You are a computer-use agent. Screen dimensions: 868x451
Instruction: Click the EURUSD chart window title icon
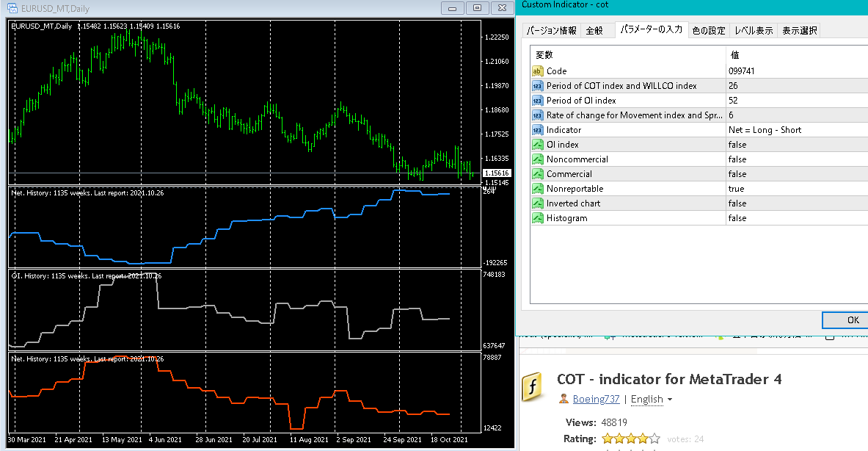pos(12,8)
